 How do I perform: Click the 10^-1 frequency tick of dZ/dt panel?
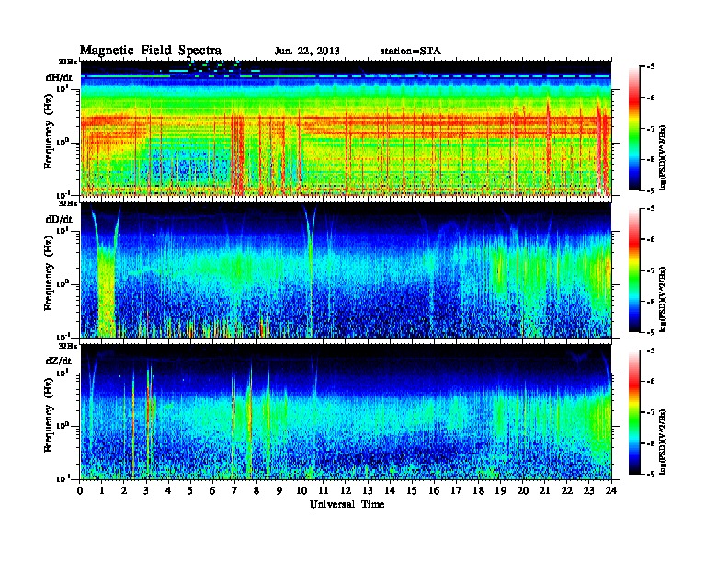point(63,478)
